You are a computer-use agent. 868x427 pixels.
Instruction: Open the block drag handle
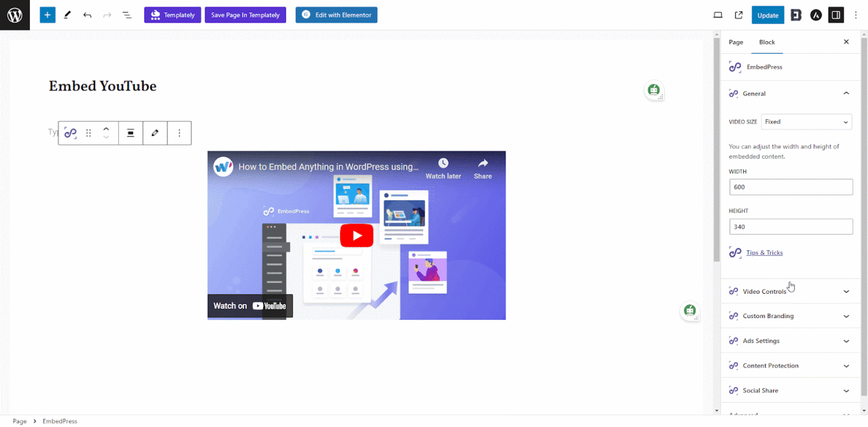click(x=88, y=133)
